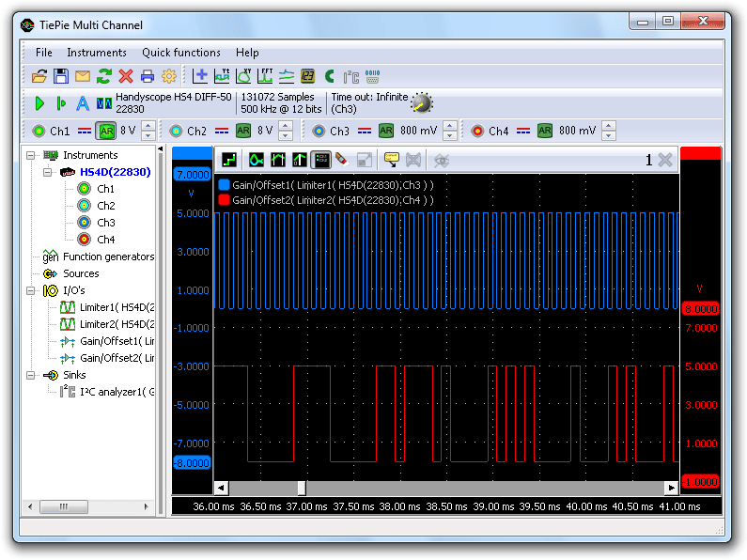Viewport: 747px width, 560px height.
Task: Click the XY graph icon
Action: tap(243, 76)
